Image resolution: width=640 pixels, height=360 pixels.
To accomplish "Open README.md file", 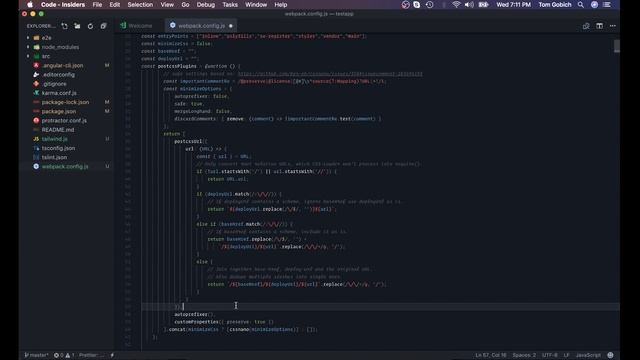I will (x=58, y=130).
